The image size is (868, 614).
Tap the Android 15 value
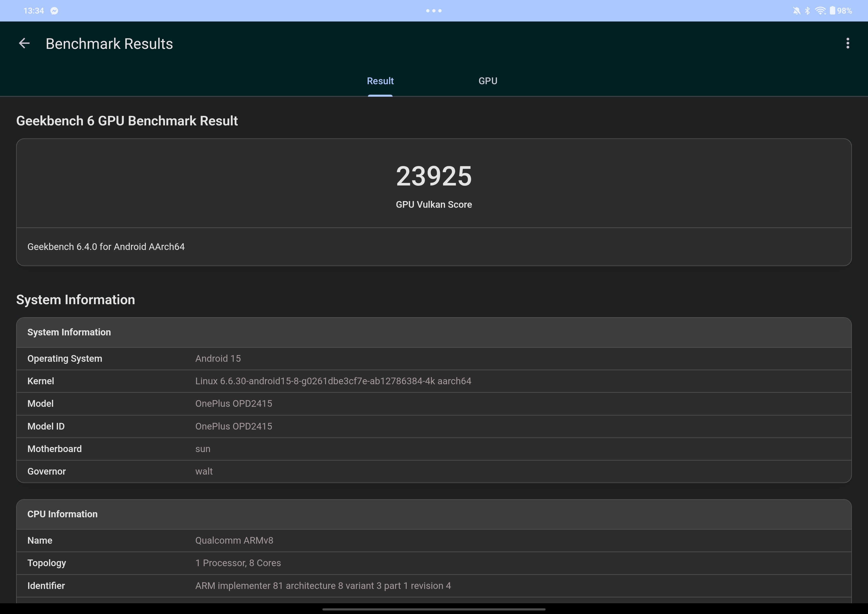pos(218,359)
